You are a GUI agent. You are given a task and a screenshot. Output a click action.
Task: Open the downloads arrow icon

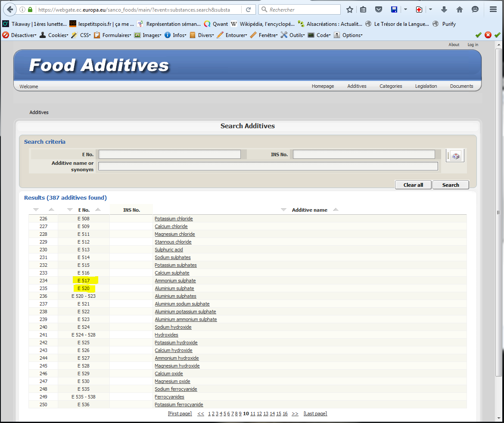coord(444,9)
